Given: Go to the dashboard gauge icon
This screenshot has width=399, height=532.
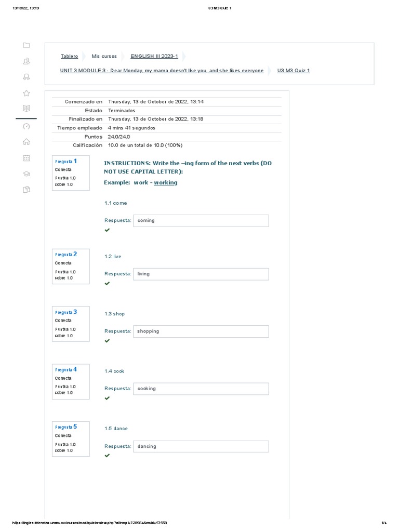Looking at the screenshot, I should 26,126.
